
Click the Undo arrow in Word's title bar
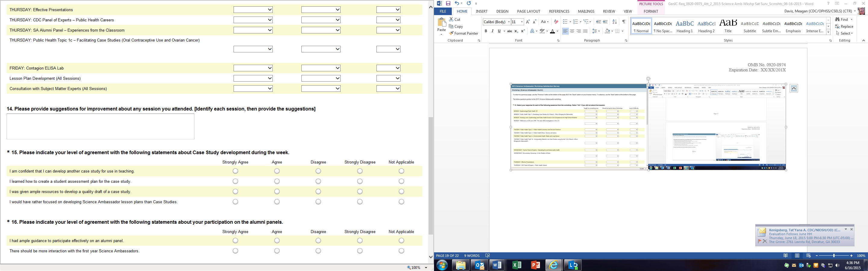pyautogui.click(x=457, y=3)
